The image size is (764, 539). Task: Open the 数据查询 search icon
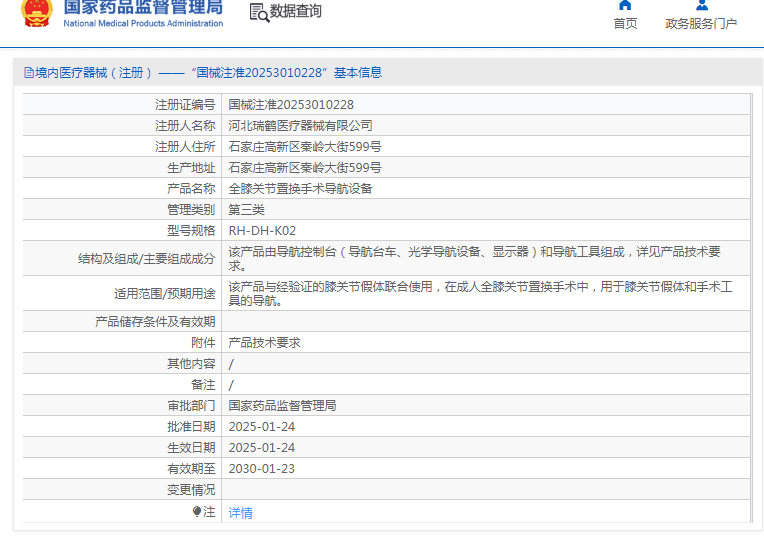pos(259,13)
